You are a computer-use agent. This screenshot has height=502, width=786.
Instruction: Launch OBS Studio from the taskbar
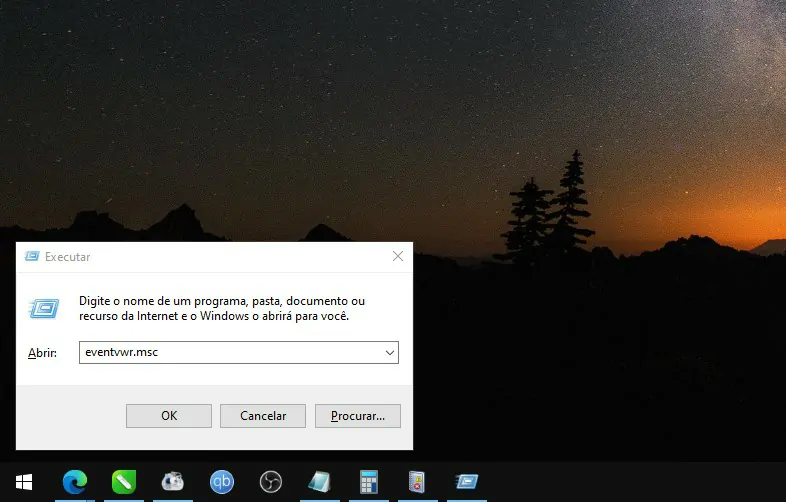pyautogui.click(x=271, y=482)
